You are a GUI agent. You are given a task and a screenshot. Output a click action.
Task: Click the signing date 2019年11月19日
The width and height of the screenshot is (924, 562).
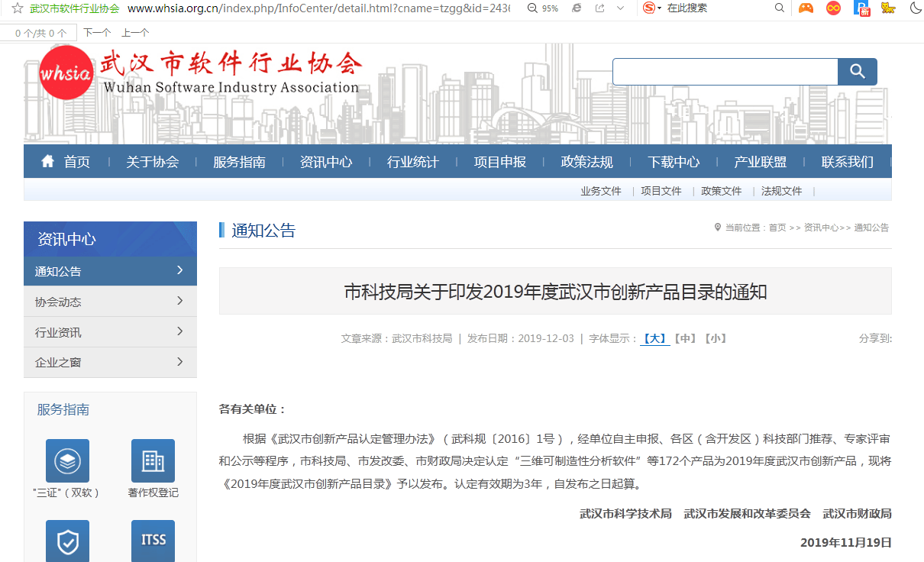[x=846, y=543]
